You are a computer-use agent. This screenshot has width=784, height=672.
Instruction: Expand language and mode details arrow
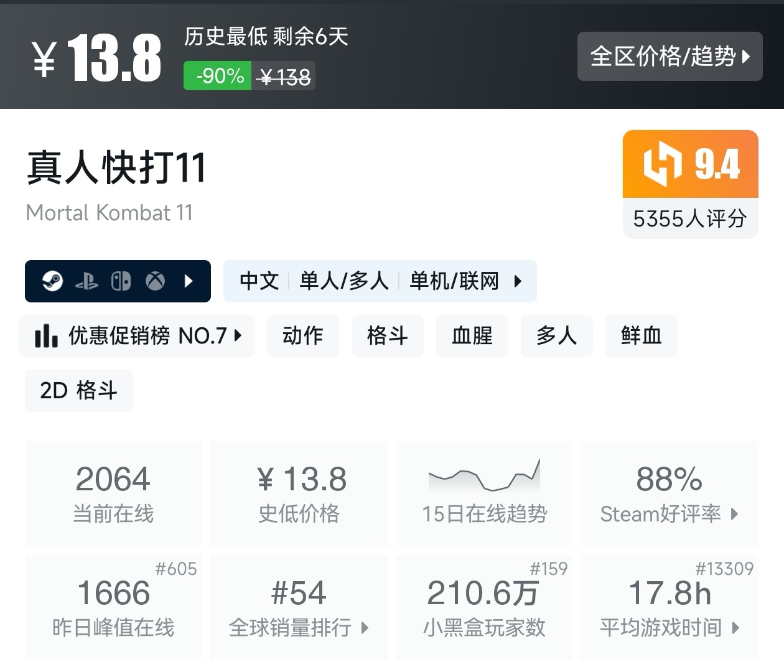click(x=518, y=281)
